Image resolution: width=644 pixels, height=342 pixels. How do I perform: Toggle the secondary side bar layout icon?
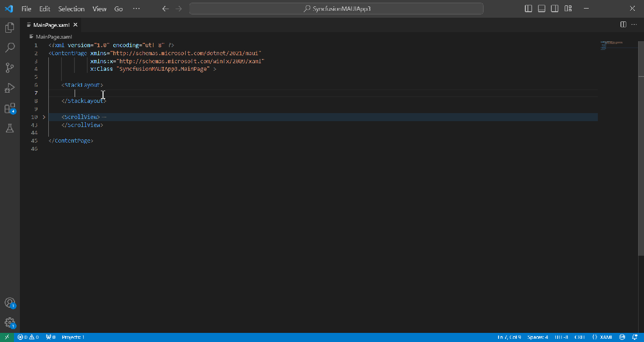pyautogui.click(x=554, y=9)
